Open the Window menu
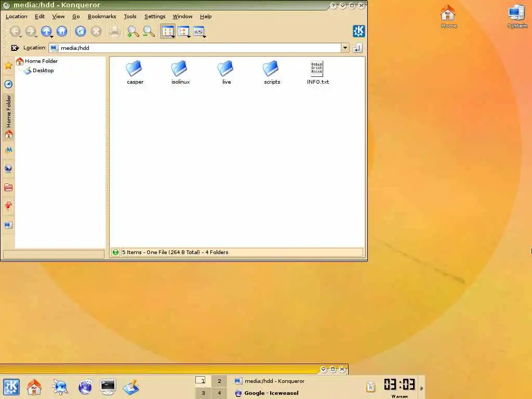The height and width of the screenshot is (399, 532). point(182,16)
